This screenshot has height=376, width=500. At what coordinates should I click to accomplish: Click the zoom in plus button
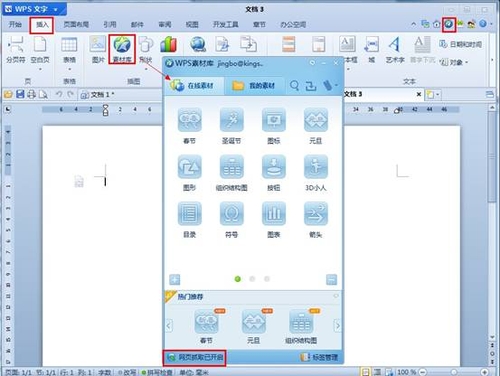pos(485,372)
